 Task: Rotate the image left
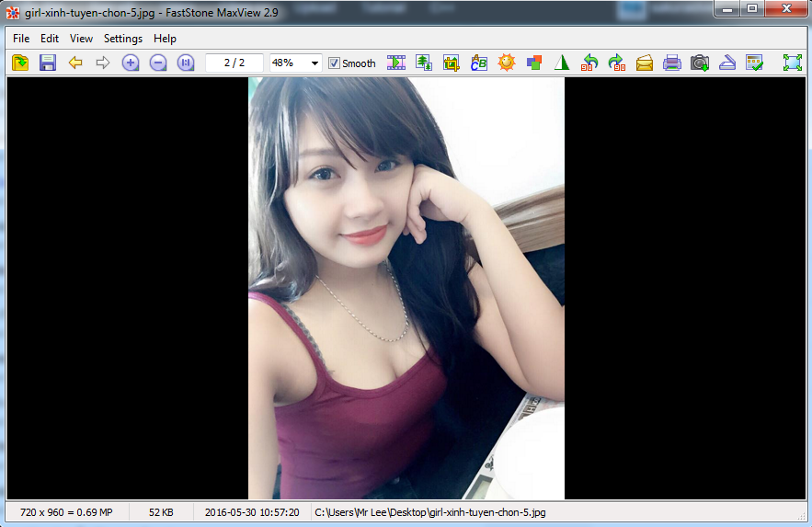click(x=589, y=63)
